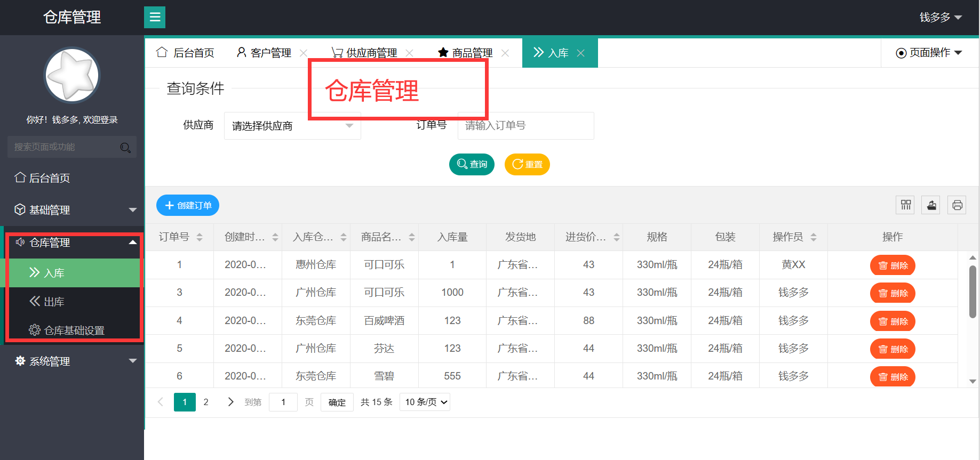Delete order 1 row with 删除
This screenshot has width=980, height=460.
893,265
